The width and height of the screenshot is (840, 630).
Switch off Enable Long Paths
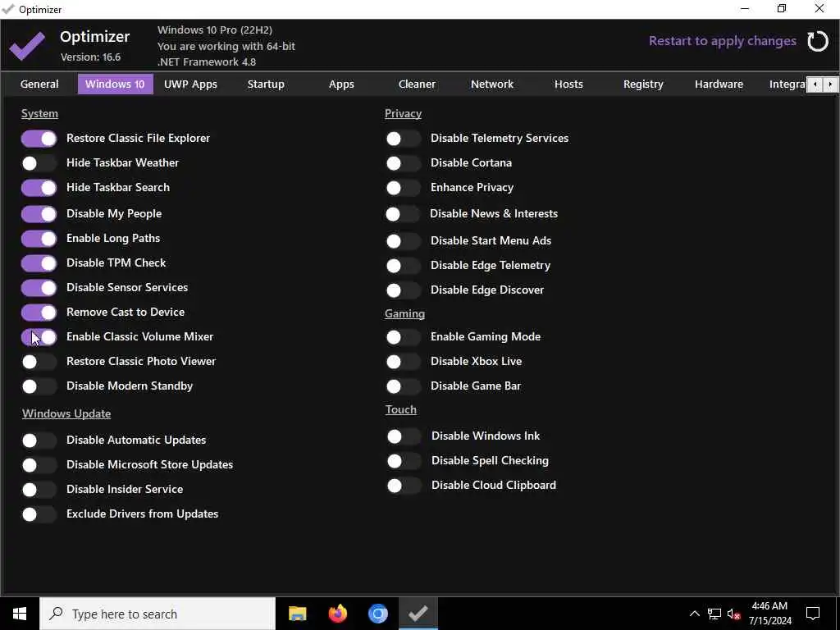(39, 239)
